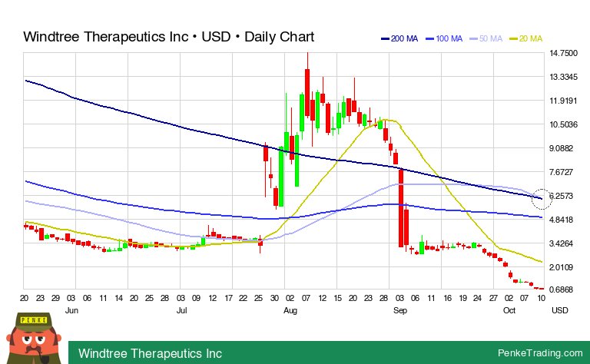Click the 13.3345 price axis label
This screenshot has width=590, height=364.
pyautogui.click(x=563, y=77)
